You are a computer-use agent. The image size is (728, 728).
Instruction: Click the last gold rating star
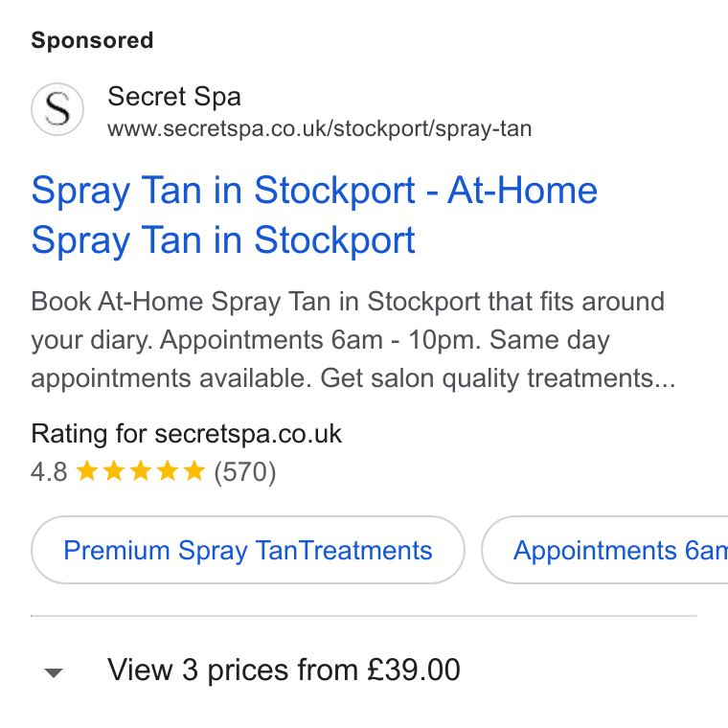[194, 470]
